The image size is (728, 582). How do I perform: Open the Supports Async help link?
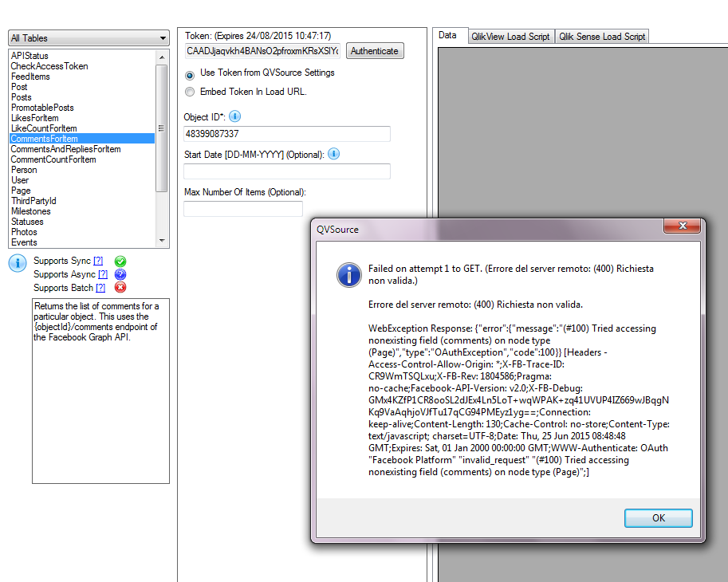tap(103, 274)
